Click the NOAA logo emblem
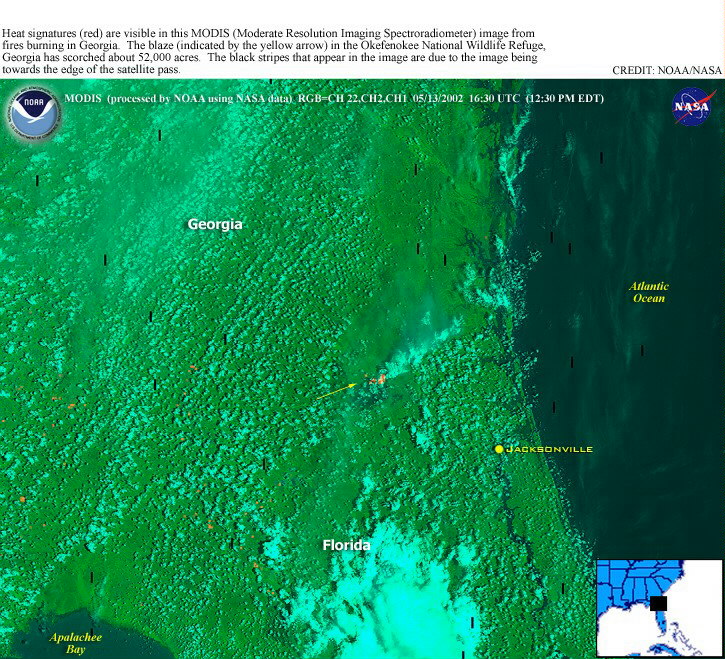 coord(34,114)
